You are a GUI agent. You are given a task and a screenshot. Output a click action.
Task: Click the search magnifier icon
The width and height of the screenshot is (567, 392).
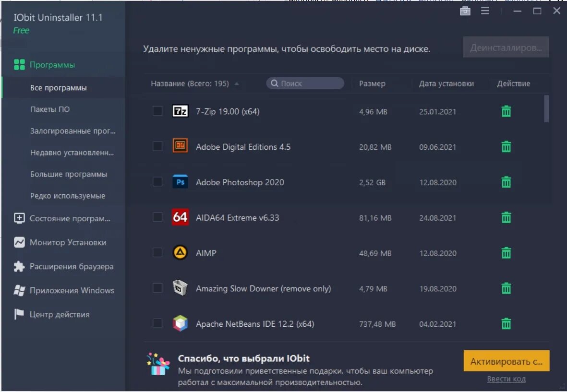[275, 83]
